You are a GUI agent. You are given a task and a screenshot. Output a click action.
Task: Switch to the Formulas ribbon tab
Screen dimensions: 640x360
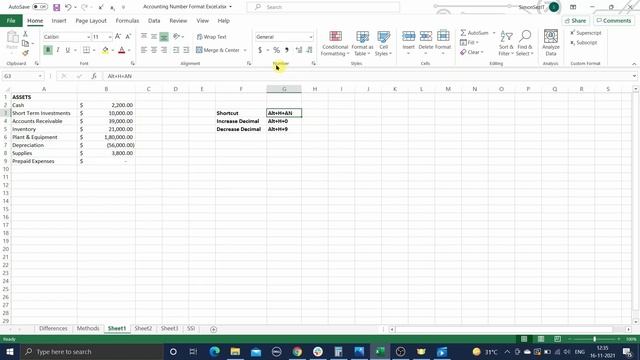(127, 20)
